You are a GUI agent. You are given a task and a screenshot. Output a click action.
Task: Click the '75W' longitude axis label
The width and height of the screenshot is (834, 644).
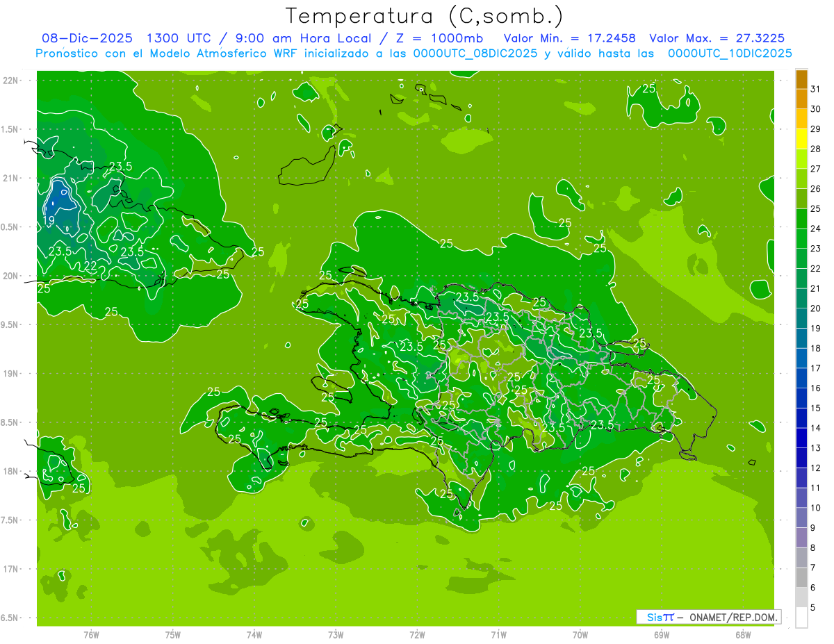pyautogui.click(x=173, y=634)
